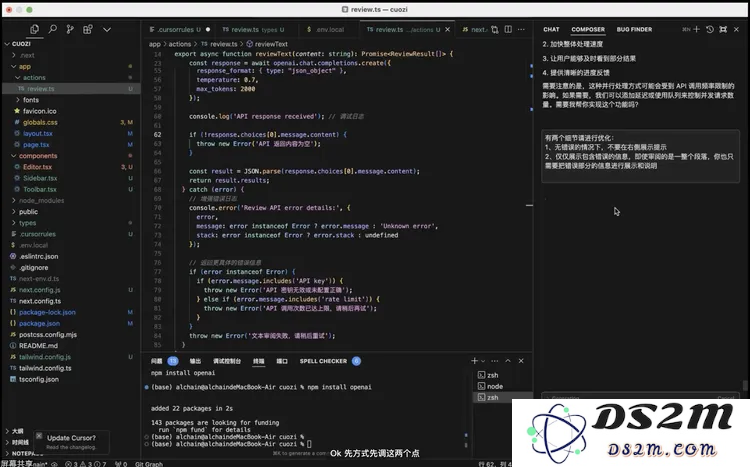The image size is (750, 467).
Task: Collapse the app folder
Action: pos(24,67)
